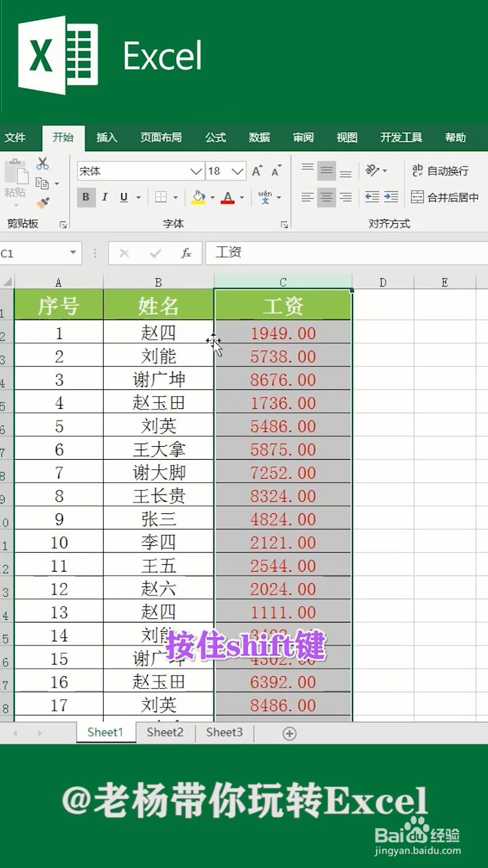The image size is (488, 868).
Task: Toggle Bold formatting
Action: (85, 197)
